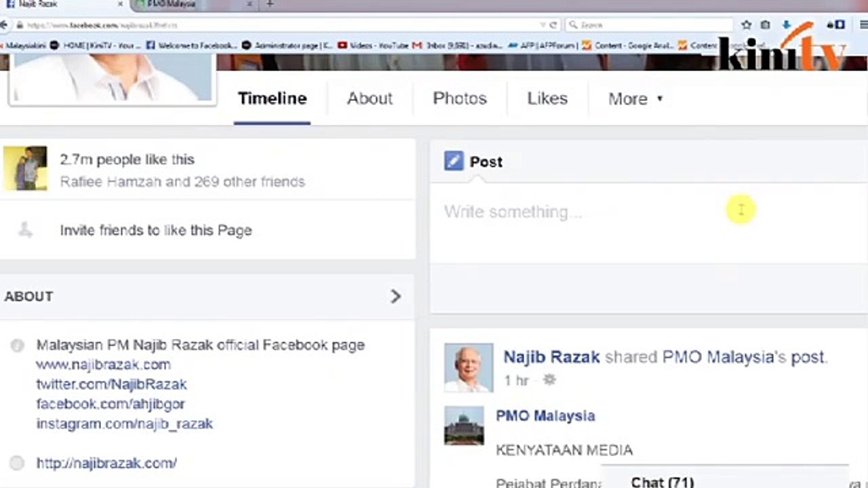Click Invite friends to like this Page
Image resolution: width=868 pixels, height=488 pixels.
tap(156, 230)
